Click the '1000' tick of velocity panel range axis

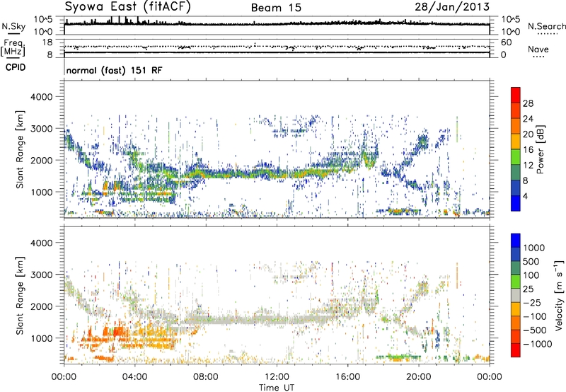[41, 338]
